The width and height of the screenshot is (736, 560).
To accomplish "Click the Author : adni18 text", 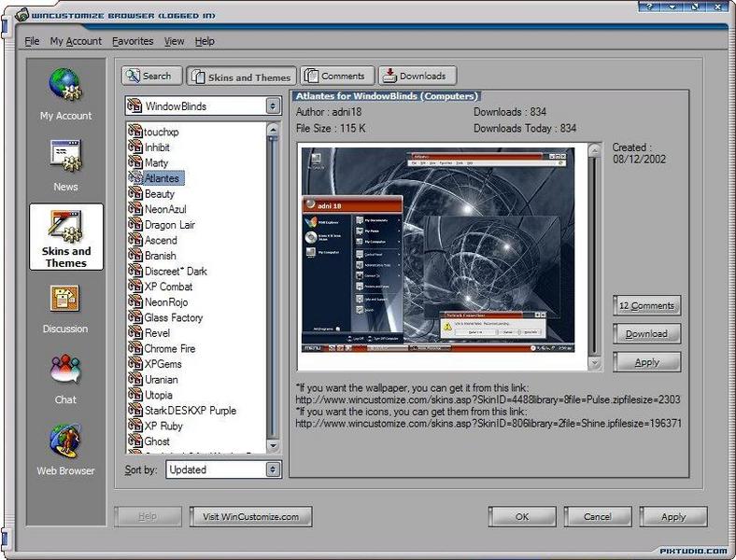I will pos(329,112).
